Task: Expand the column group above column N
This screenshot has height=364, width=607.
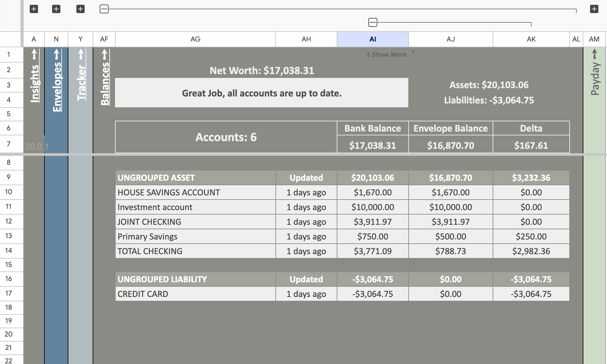Action: (56, 9)
